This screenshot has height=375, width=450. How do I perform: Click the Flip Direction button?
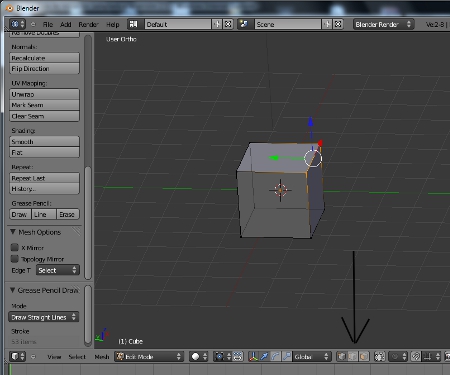pos(44,69)
